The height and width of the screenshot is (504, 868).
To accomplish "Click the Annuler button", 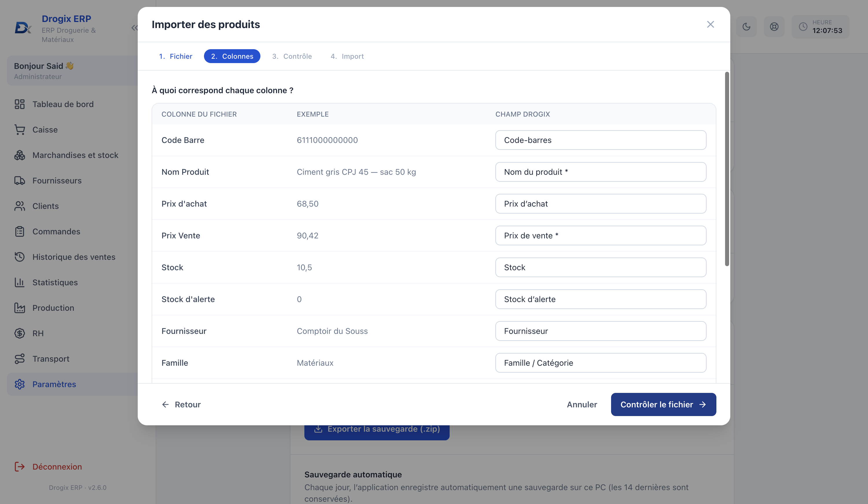I will pyautogui.click(x=582, y=404).
